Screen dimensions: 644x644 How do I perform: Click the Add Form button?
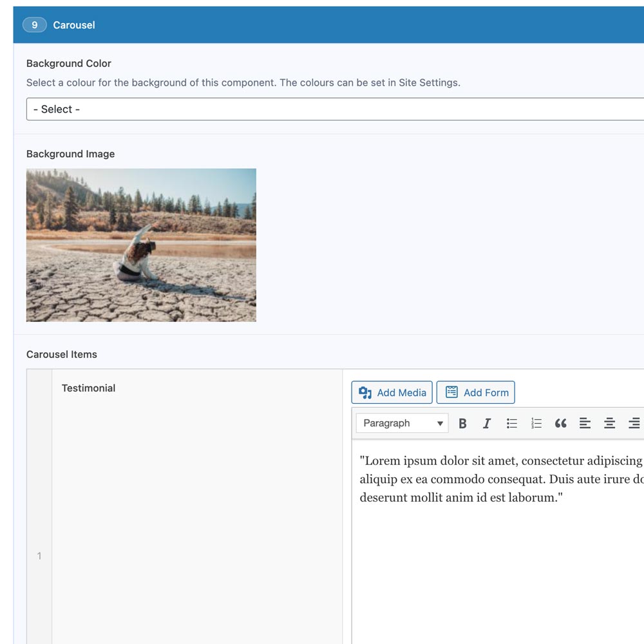(476, 392)
